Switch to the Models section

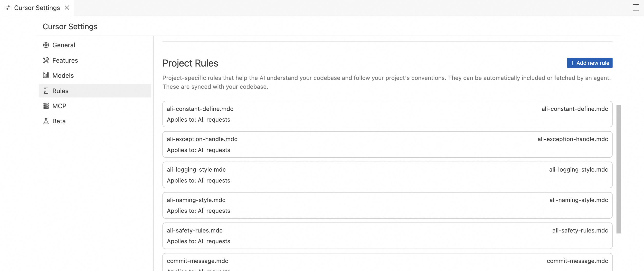coord(63,75)
